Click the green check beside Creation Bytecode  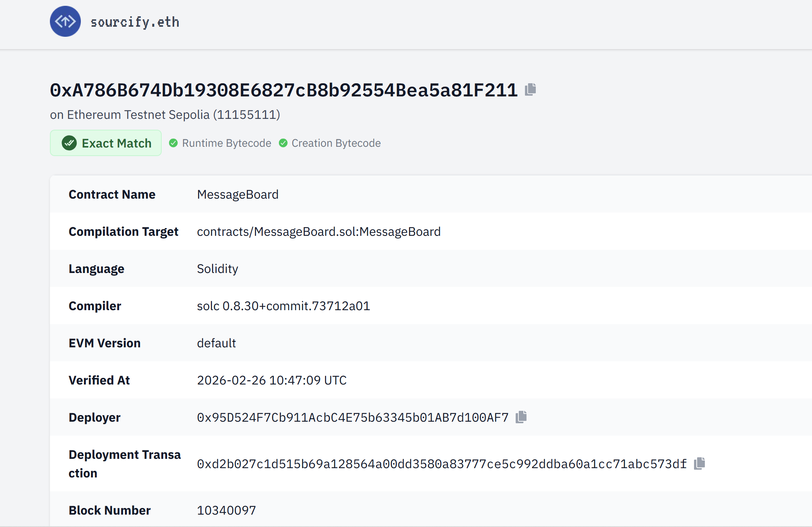coord(283,143)
